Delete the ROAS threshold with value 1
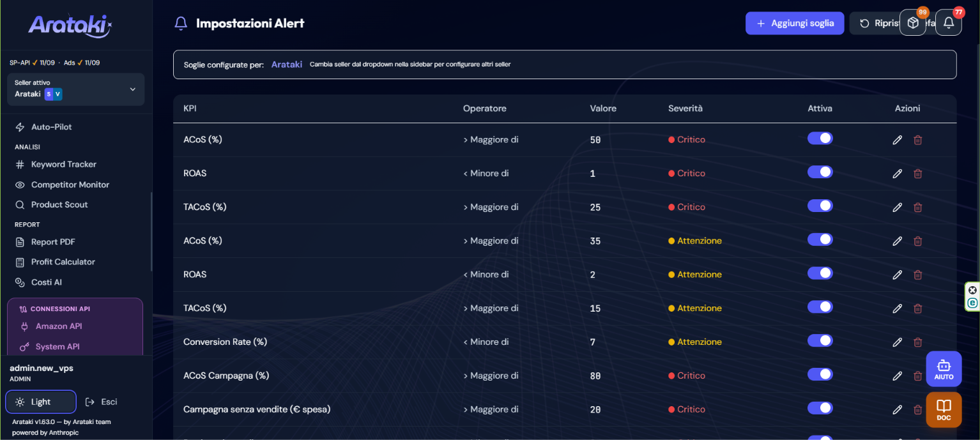The image size is (980, 440). pos(918,174)
